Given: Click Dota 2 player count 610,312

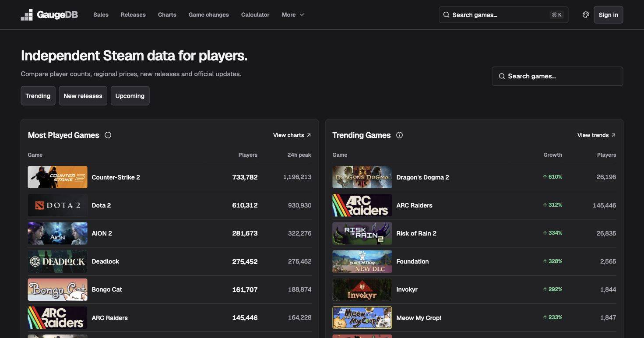Looking at the screenshot, I should pyautogui.click(x=245, y=205).
